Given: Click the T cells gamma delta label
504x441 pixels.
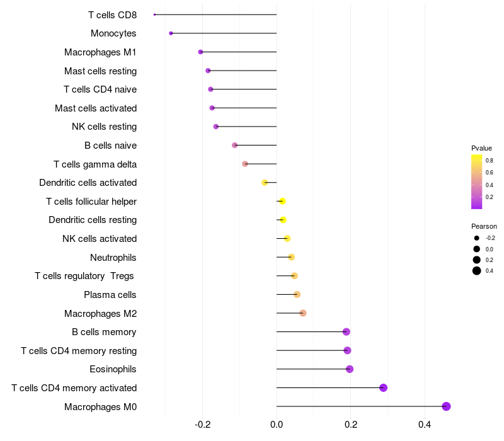Looking at the screenshot, I should (95, 164).
